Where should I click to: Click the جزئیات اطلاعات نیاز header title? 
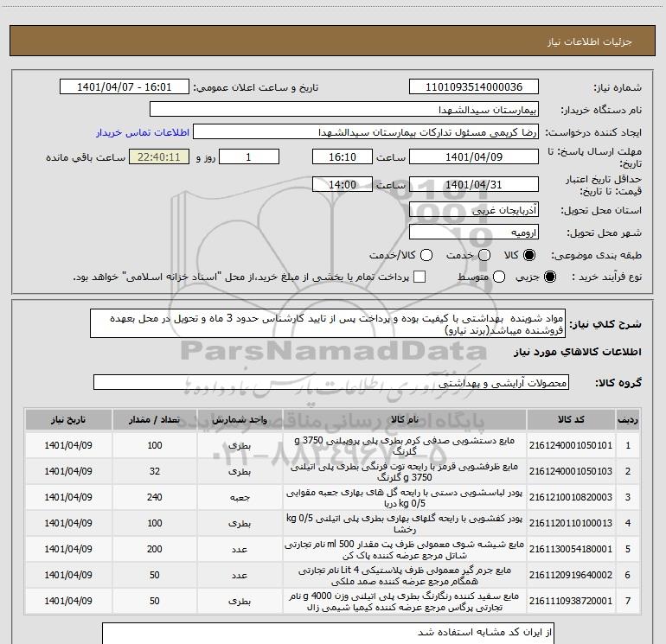[x=590, y=41]
